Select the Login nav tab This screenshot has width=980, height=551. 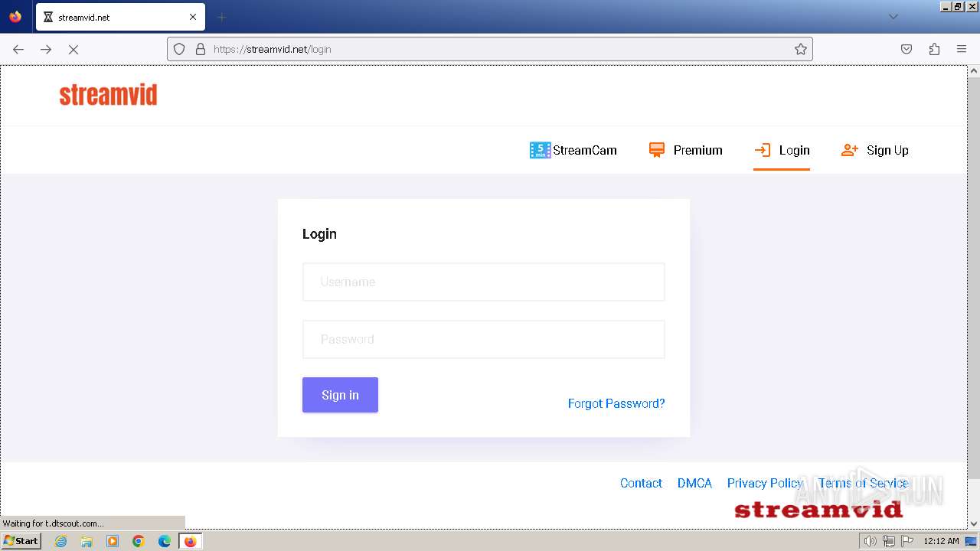point(782,150)
